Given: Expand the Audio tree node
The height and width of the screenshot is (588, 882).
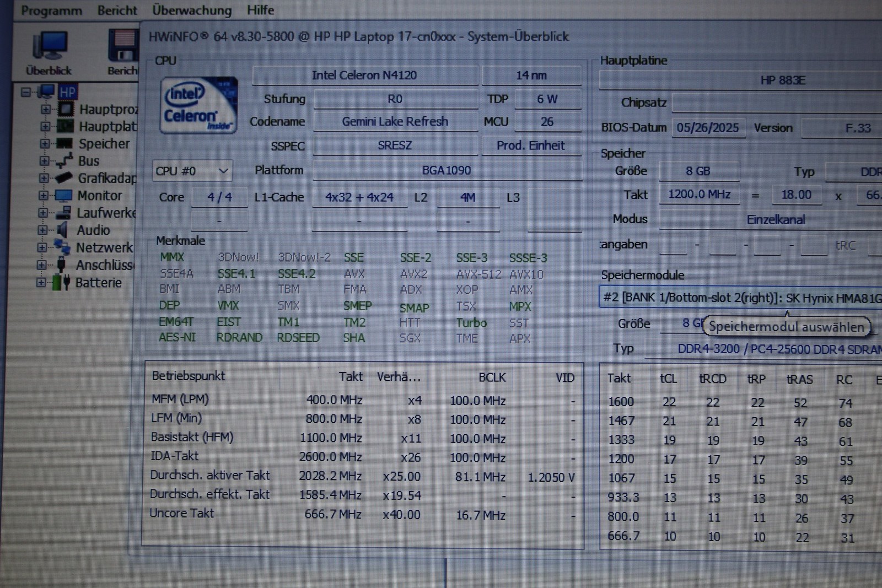Looking at the screenshot, I should (43, 230).
